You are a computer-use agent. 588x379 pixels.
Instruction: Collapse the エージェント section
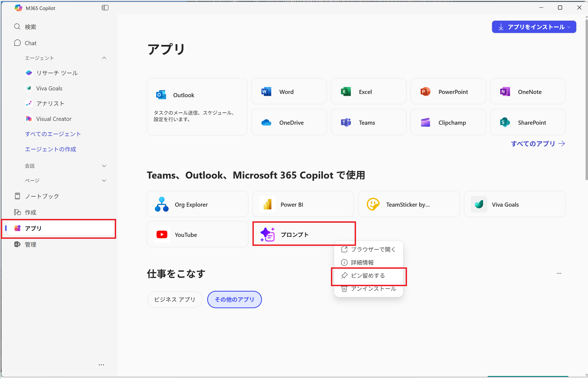pos(104,58)
